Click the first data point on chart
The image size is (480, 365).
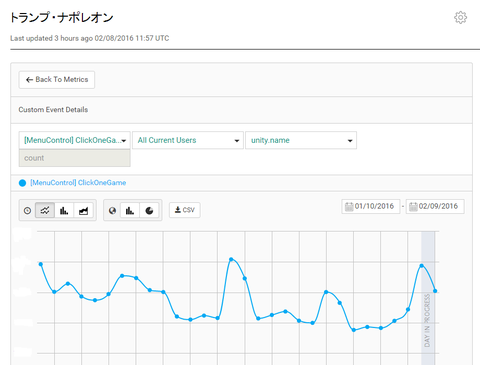(x=41, y=264)
